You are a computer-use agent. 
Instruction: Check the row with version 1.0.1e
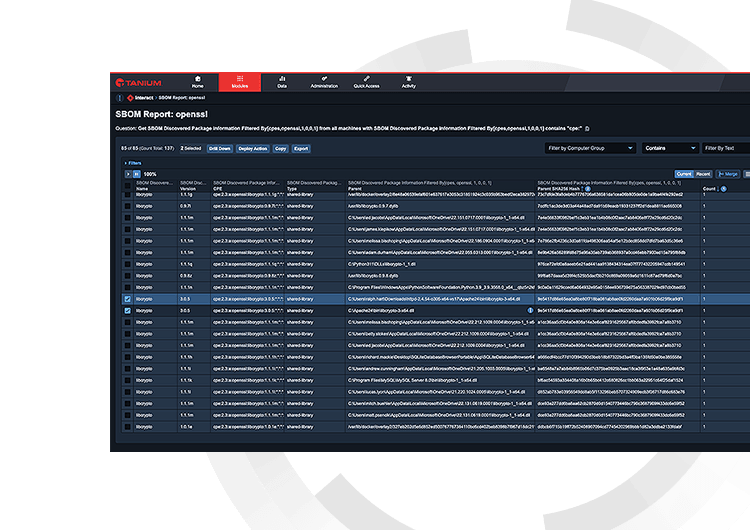[x=127, y=427]
